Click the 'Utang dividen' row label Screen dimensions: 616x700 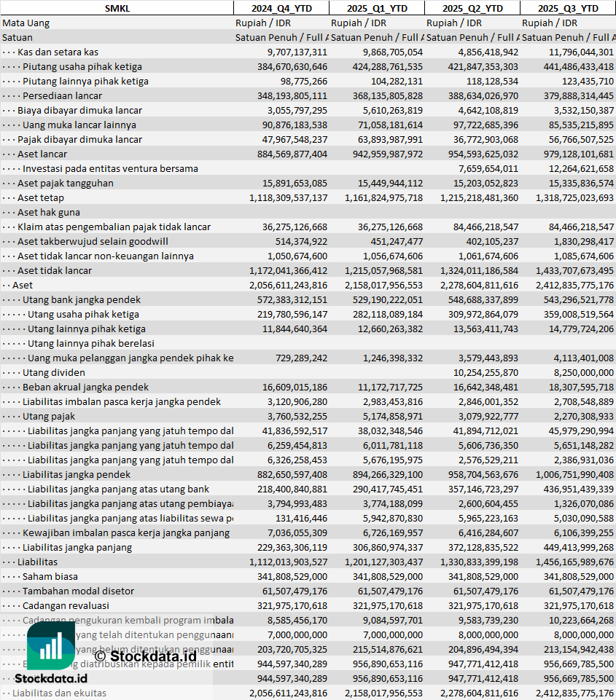(x=54, y=372)
